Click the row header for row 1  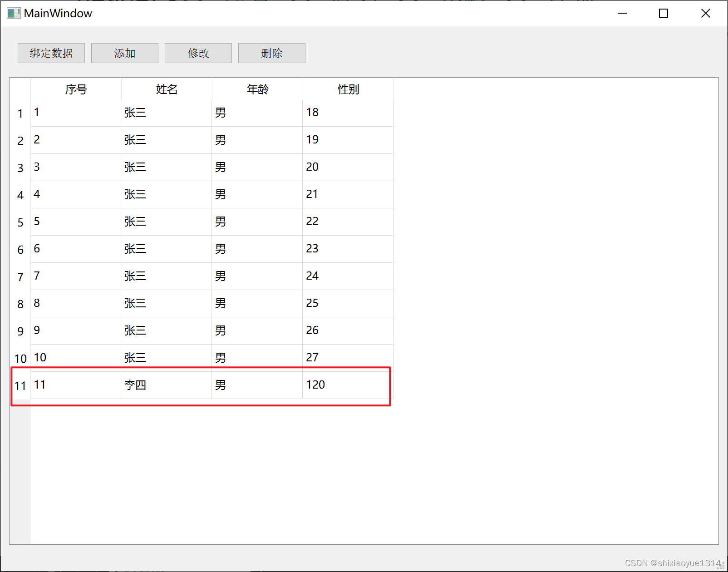click(x=20, y=113)
